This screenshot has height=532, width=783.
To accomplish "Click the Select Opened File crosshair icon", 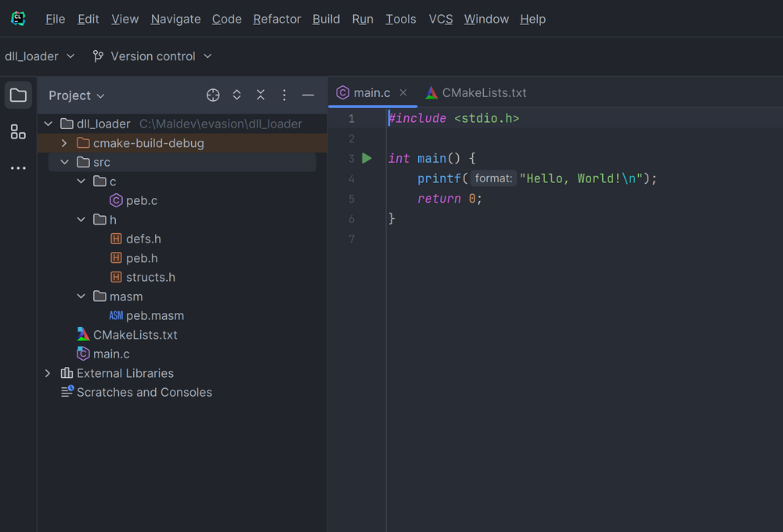I will (x=212, y=95).
